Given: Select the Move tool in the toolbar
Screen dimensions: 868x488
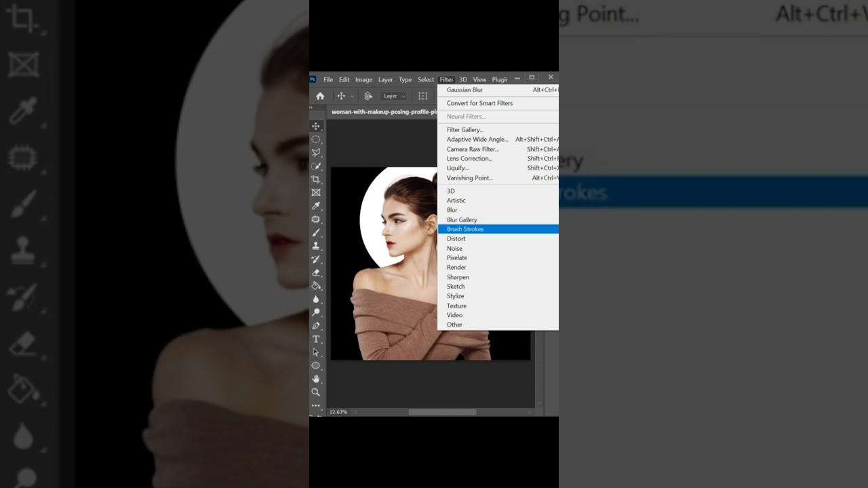Looking at the screenshot, I should 316,126.
